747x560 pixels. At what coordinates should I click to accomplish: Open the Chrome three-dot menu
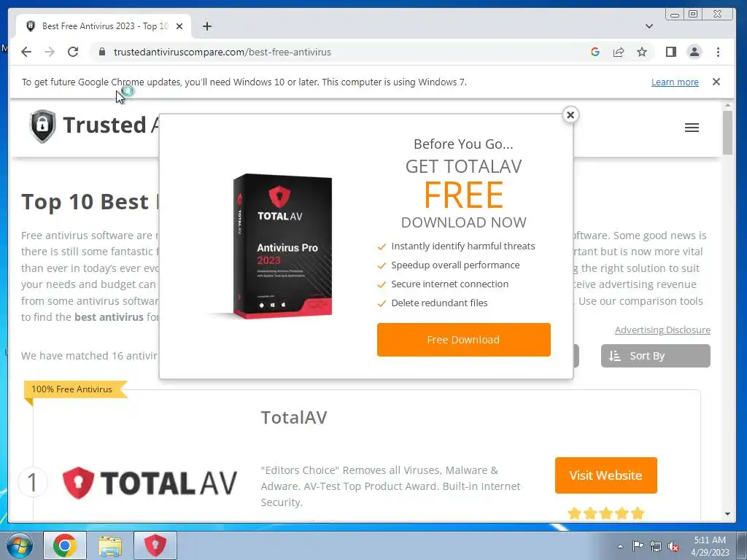click(x=718, y=52)
